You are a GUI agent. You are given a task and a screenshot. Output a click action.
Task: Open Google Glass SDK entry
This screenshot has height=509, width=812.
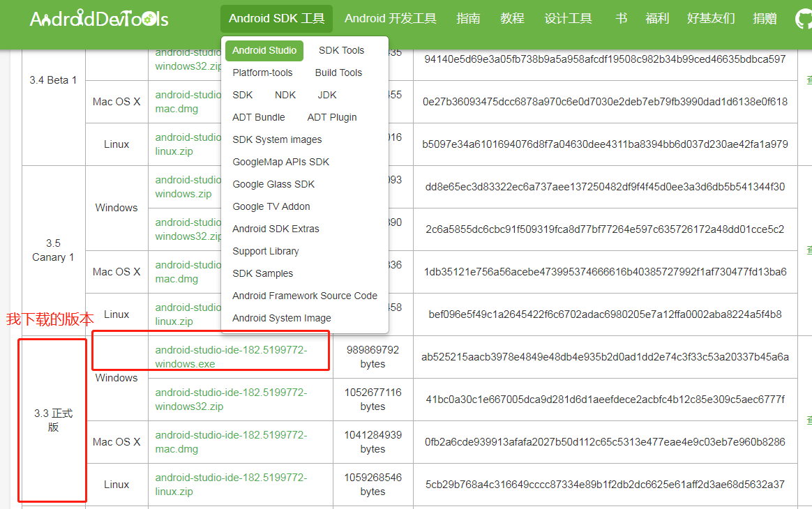pos(273,184)
